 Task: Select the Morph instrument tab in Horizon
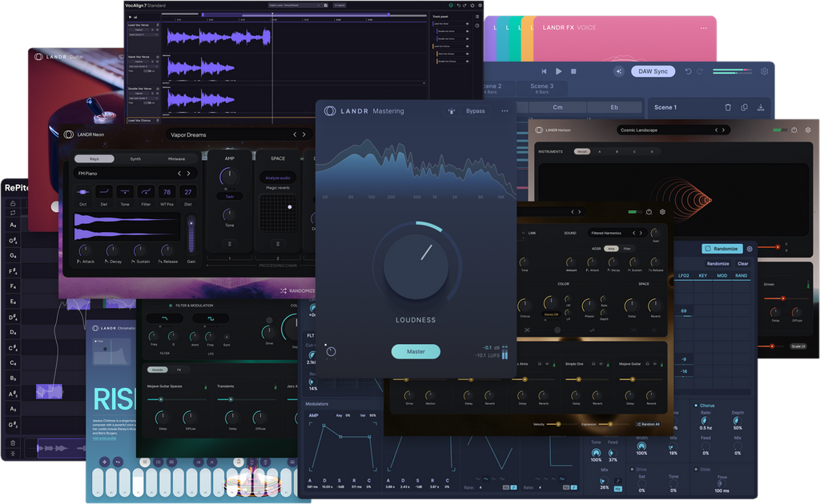pos(582,151)
